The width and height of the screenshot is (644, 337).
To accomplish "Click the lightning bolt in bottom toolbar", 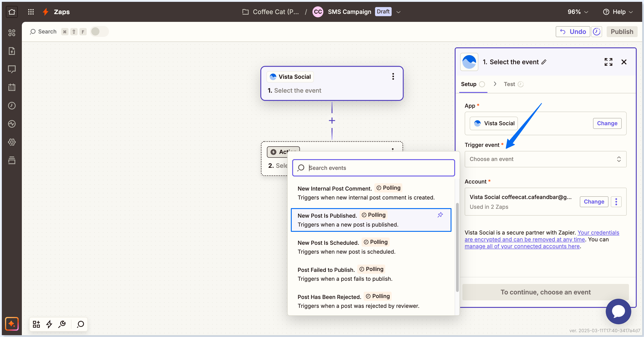I will [49, 324].
